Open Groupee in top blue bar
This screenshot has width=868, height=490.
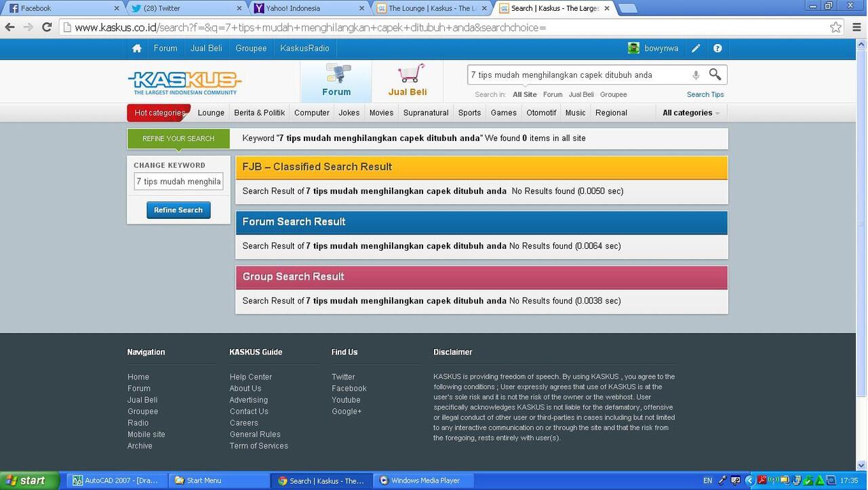(251, 48)
